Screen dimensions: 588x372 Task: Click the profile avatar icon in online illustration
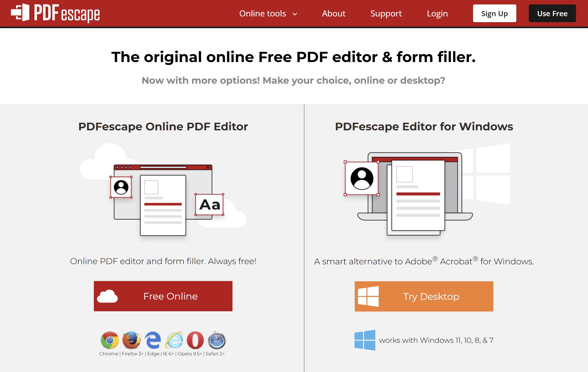click(121, 187)
